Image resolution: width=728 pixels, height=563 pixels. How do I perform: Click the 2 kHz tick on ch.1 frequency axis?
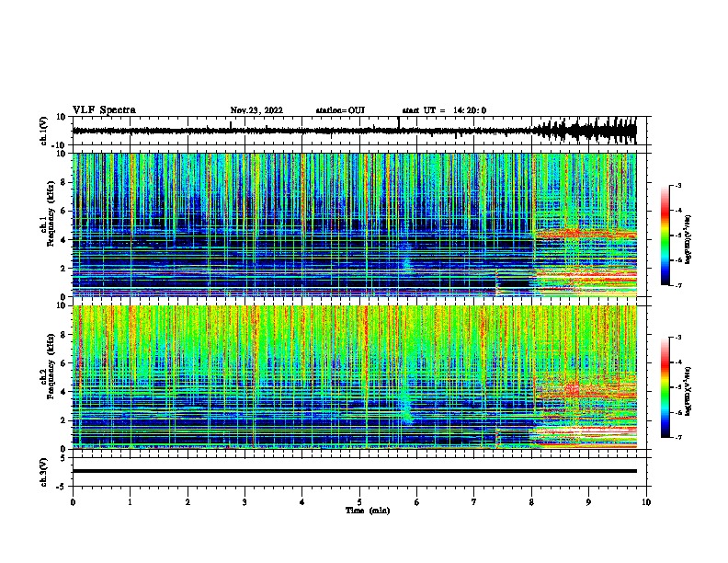point(63,268)
